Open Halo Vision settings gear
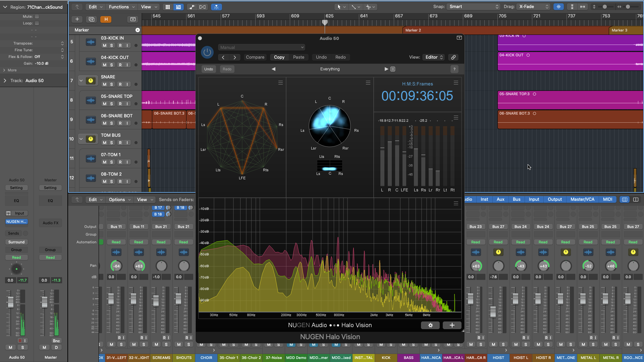 coord(430,325)
